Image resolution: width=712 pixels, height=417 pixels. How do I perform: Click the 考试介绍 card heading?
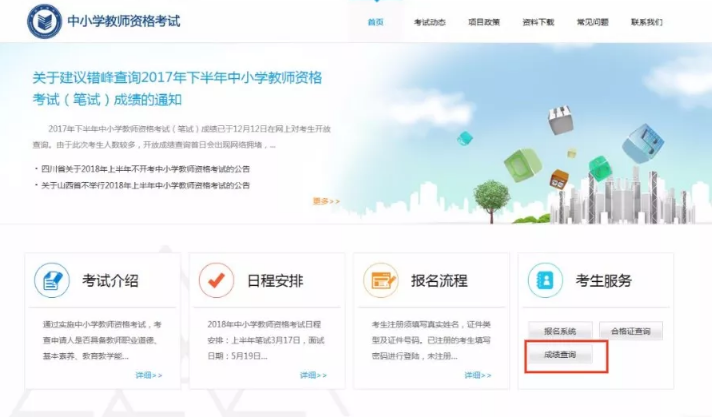coord(110,281)
